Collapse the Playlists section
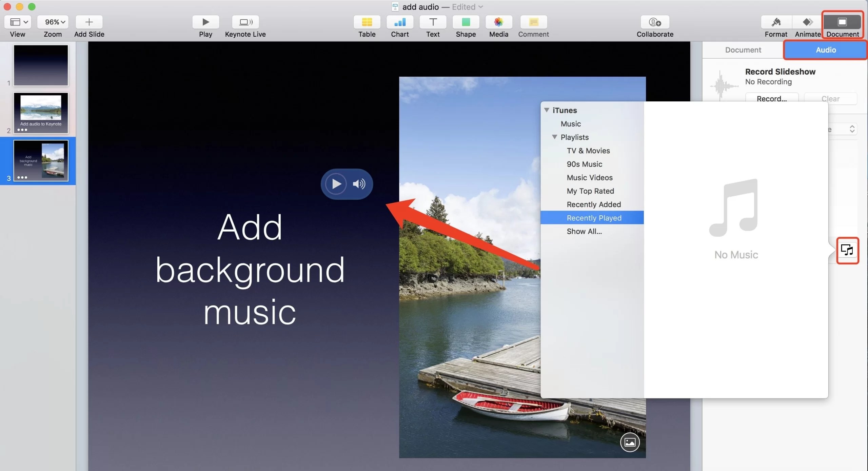 coord(555,137)
